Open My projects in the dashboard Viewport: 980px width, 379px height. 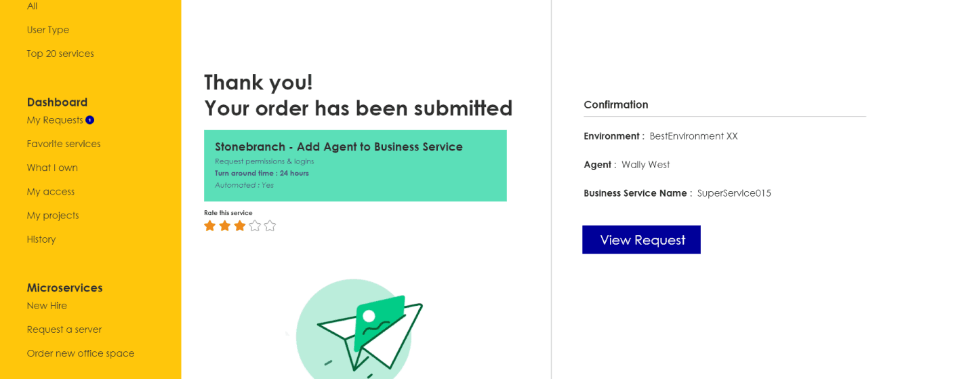click(53, 215)
